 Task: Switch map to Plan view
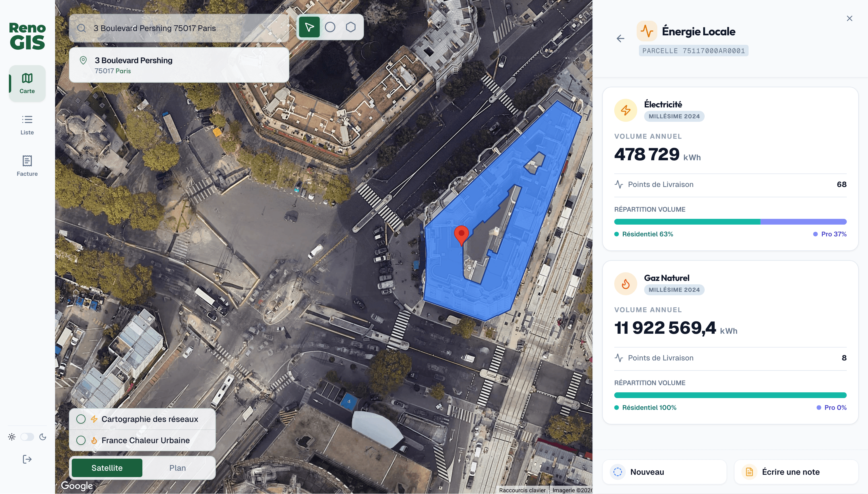pos(177,468)
